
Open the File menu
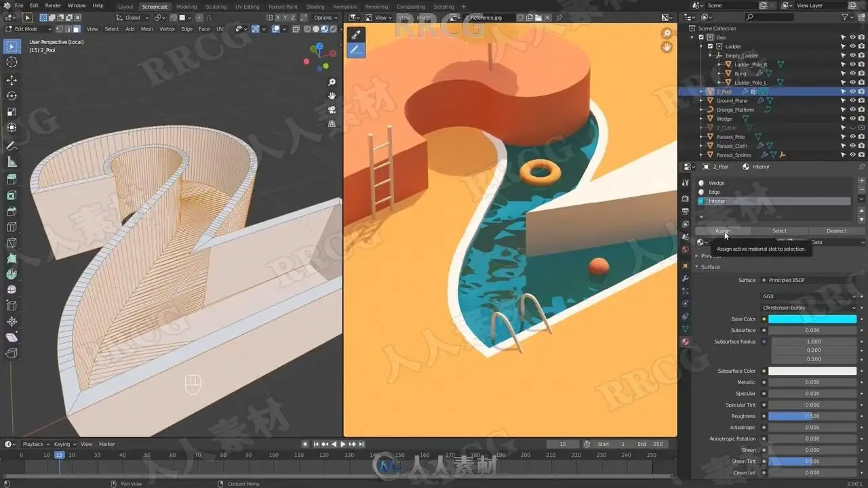pos(19,5)
